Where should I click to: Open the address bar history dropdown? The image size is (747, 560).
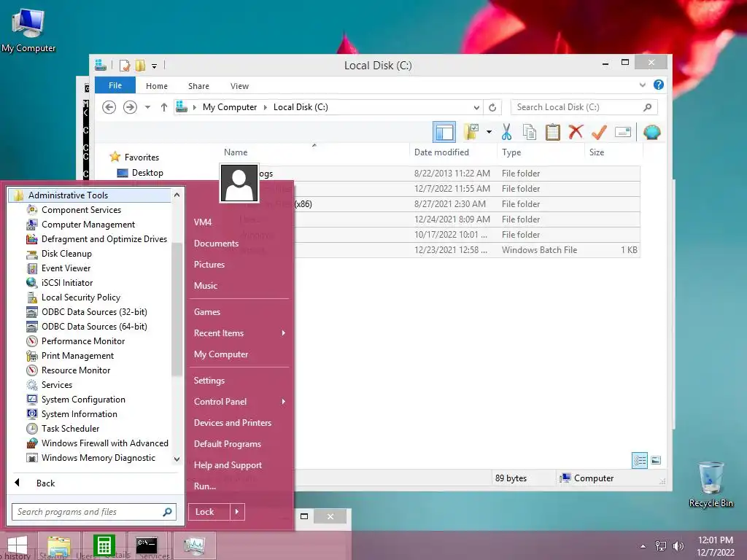click(476, 108)
